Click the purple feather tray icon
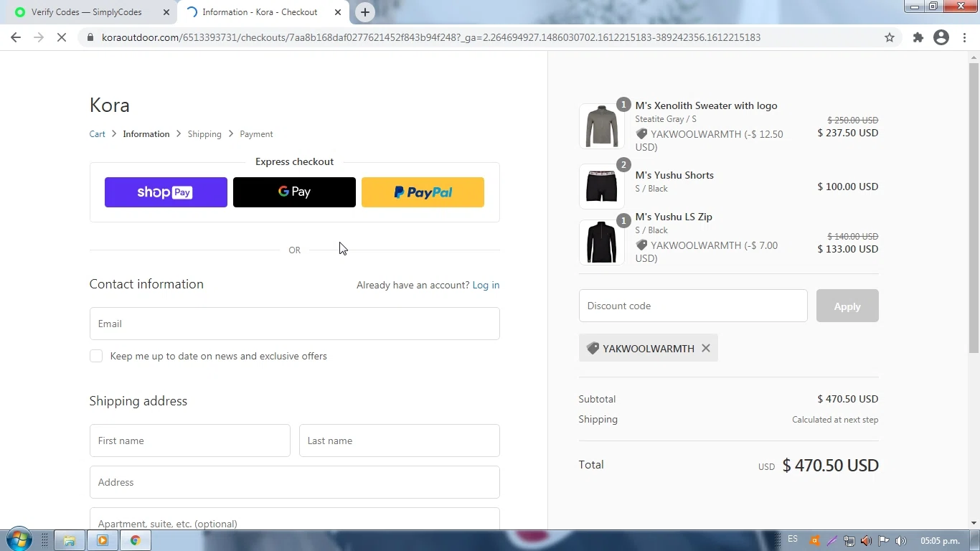The image size is (980, 551). tap(832, 541)
